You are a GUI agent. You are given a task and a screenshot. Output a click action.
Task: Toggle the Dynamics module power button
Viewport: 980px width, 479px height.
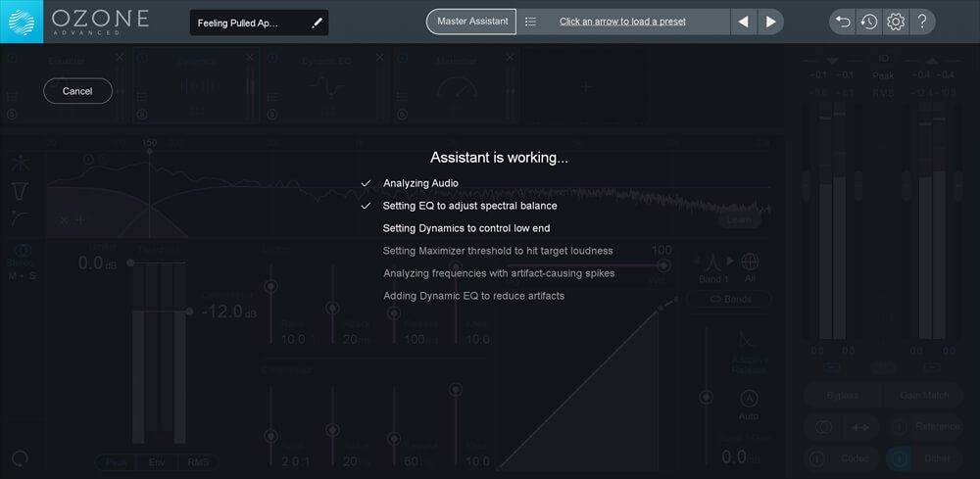tap(142, 58)
